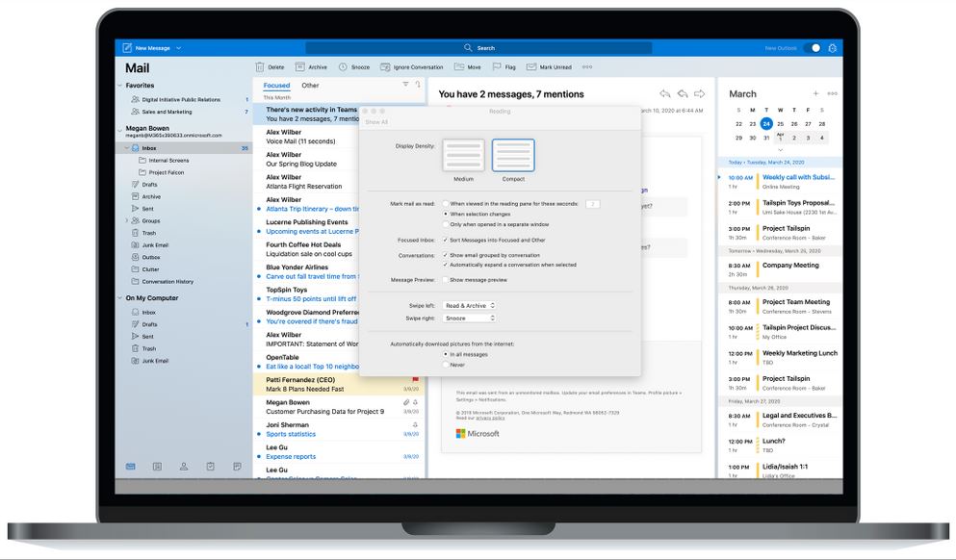This screenshot has width=956, height=560.
Task: Open the Swipe right Snooze dropdown
Action: pos(470,319)
